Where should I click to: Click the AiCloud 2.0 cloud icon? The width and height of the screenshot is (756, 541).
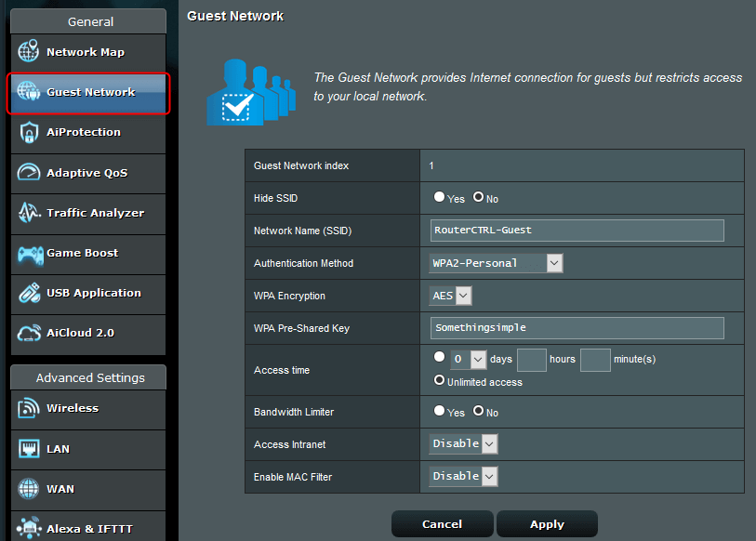[x=29, y=333]
